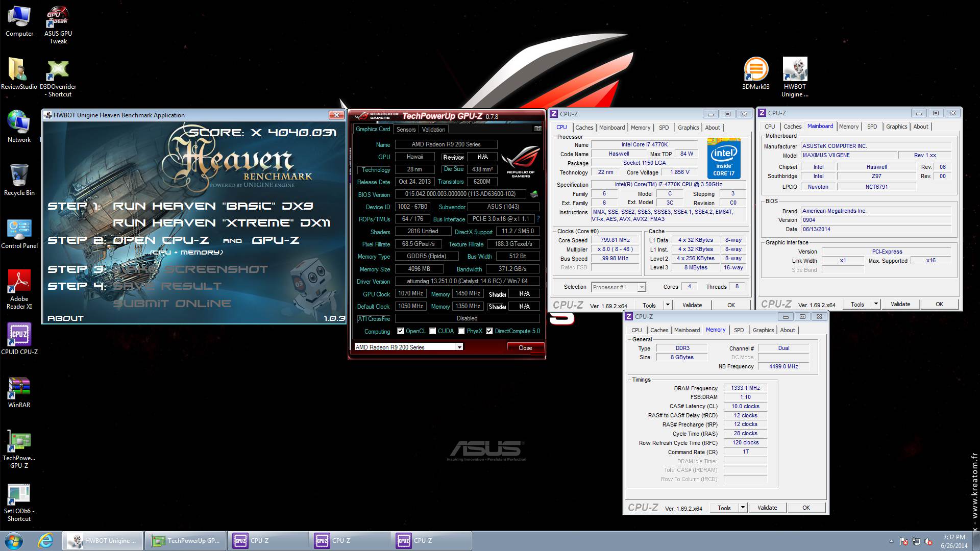The image size is (980, 551).
Task: Open SPD tab in first CPU-Z window
Action: pos(664,128)
